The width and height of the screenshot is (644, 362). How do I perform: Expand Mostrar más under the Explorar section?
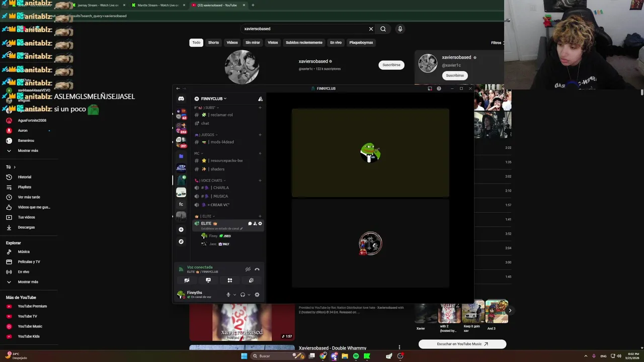[28, 282]
